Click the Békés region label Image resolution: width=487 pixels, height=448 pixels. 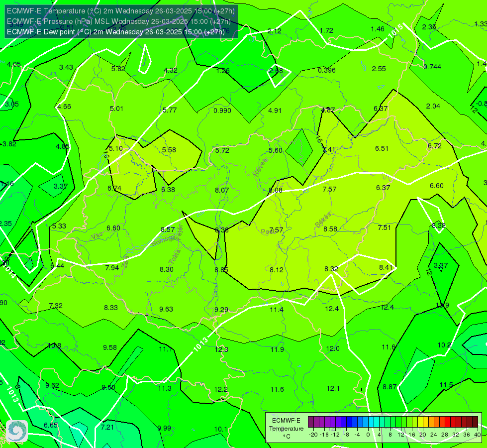tap(323, 220)
